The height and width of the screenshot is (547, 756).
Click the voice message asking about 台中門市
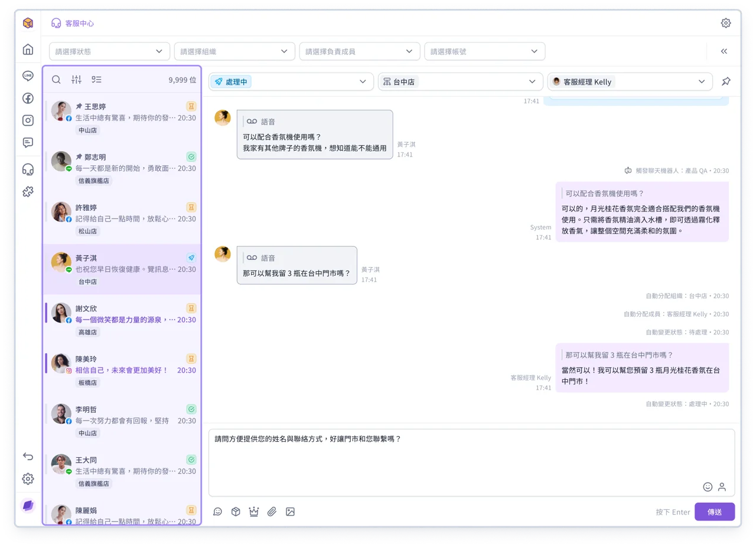tap(297, 265)
